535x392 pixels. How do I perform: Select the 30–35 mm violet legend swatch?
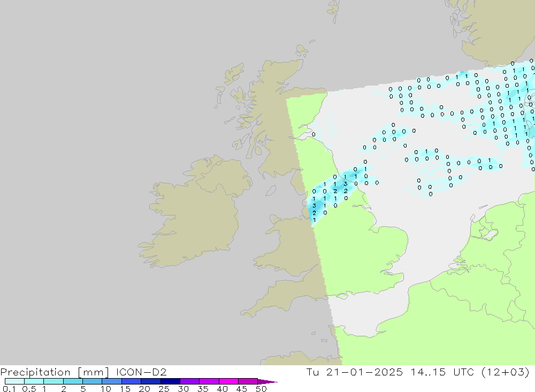tap(190, 381)
